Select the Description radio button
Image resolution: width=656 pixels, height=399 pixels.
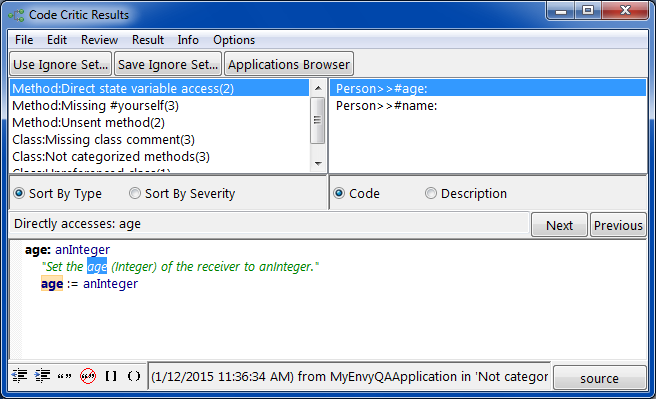(430, 193)
